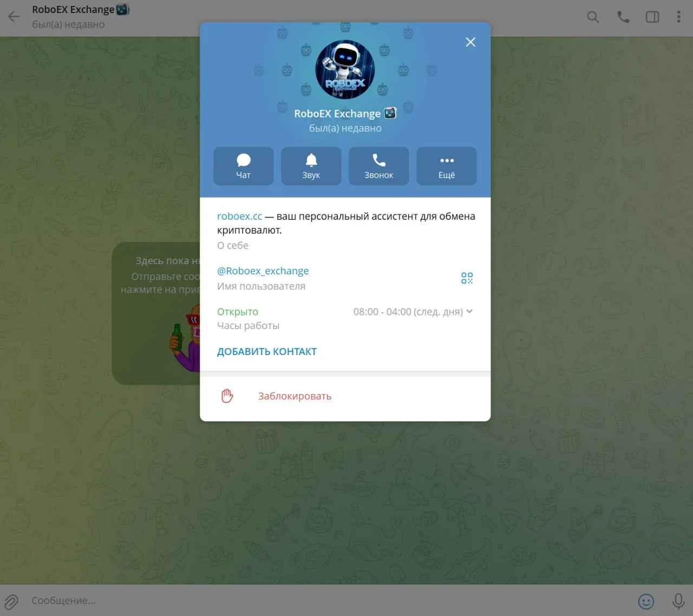Click the block hand icon

[x=227, y=396]
